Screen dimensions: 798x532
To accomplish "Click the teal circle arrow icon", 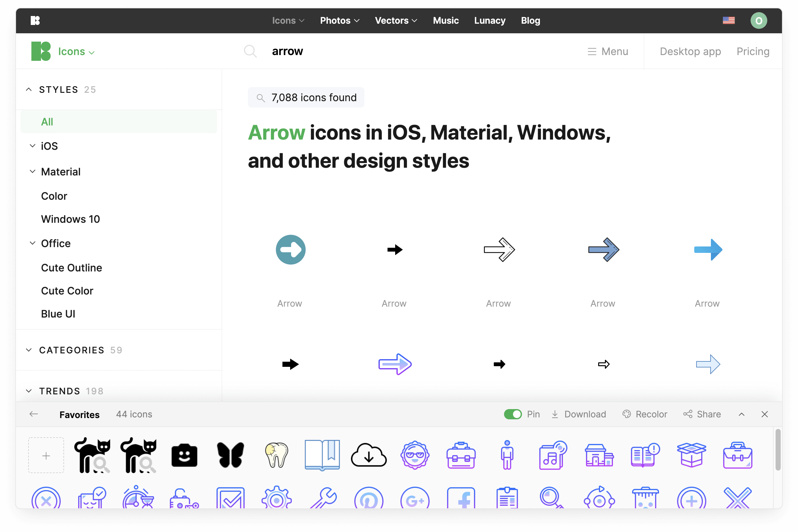I will (x=290, y=249).
